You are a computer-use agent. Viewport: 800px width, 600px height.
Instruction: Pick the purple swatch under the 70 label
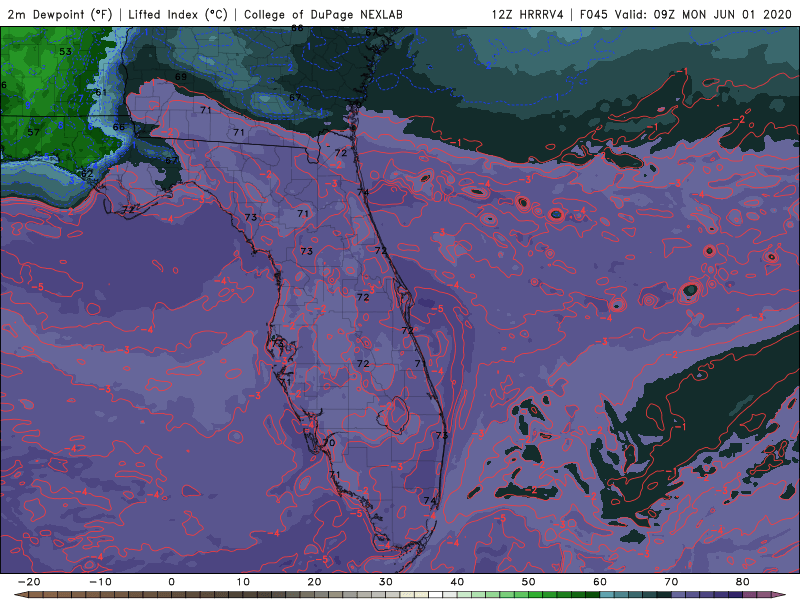679,595
